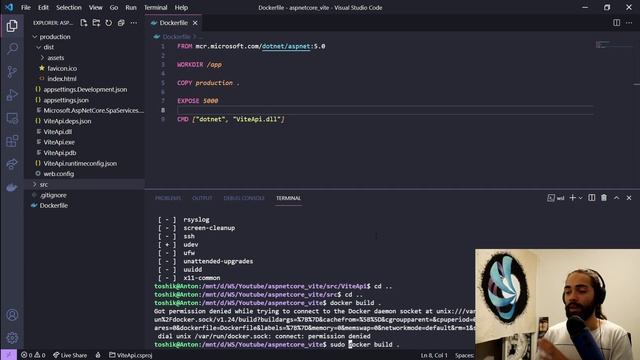Open the View menu
Screen dimensions: 640x360
click(96, 7)
